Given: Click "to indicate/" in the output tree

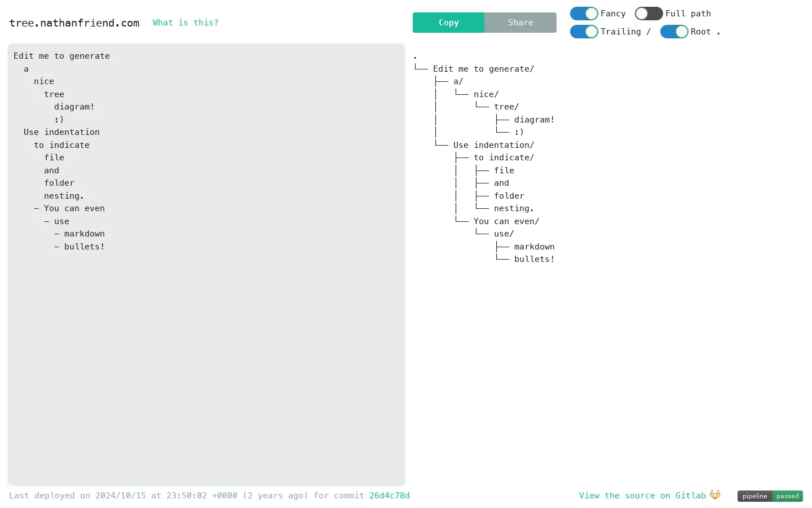Looking at the screenshot, I should pyautogui.click(x=504, y=157).
